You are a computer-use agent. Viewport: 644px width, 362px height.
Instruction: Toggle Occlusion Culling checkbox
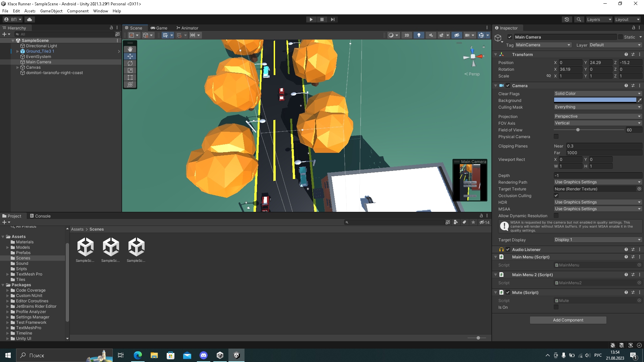tap(556, 196)
